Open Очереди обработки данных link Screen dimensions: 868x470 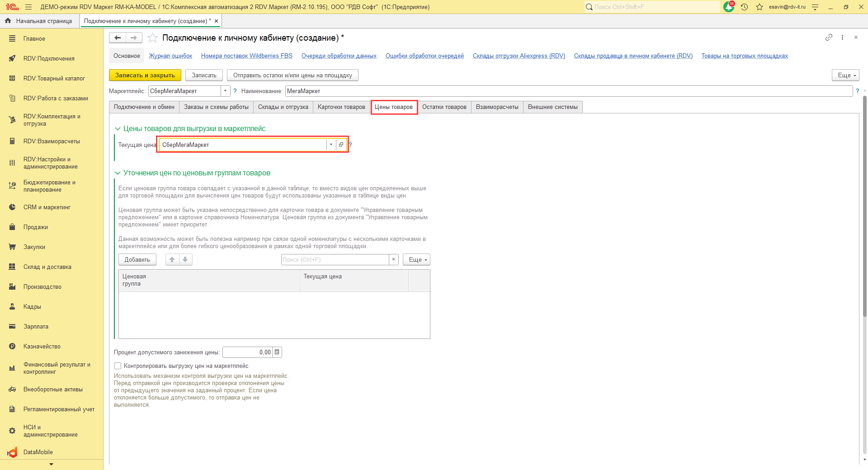coord(339,56)
